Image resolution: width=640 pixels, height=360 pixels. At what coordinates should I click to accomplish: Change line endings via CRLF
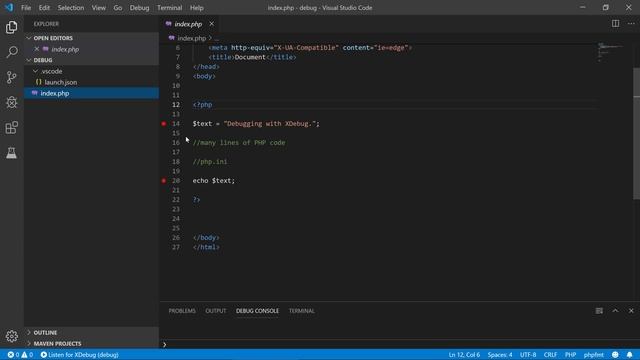pyautogui.click(x=550, y=355)
